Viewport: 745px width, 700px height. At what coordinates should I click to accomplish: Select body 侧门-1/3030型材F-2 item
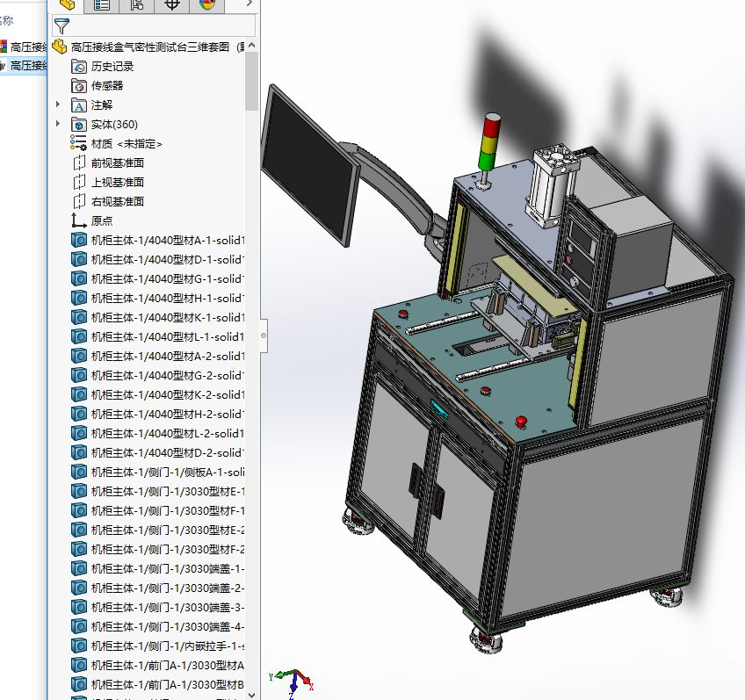(x=157, y=550)
